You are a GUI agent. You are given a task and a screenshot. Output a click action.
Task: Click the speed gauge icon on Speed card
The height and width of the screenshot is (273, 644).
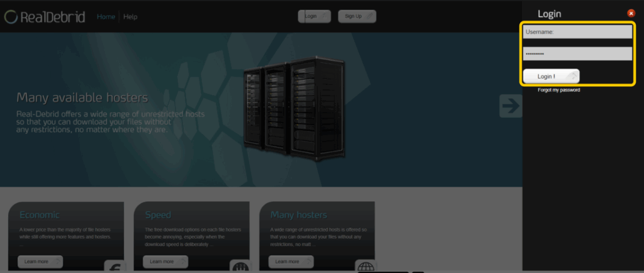pyautogui.click(x=240, y=267)
